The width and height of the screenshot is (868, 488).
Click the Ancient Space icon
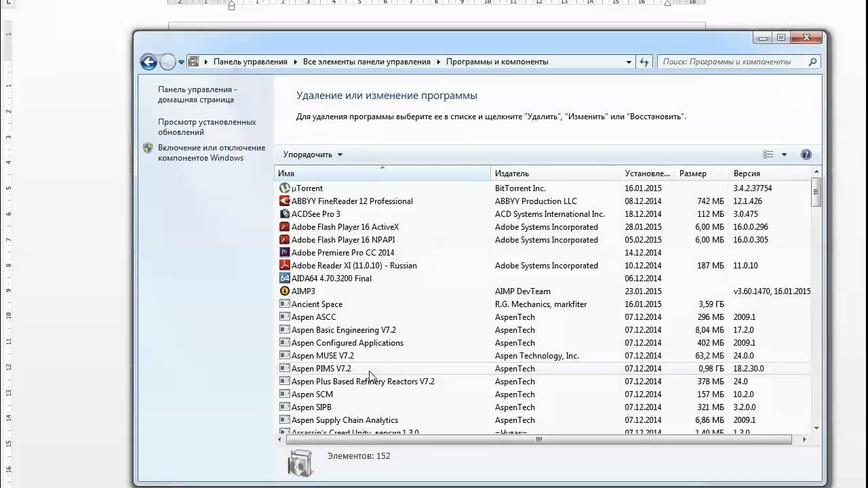pos(285,304)
